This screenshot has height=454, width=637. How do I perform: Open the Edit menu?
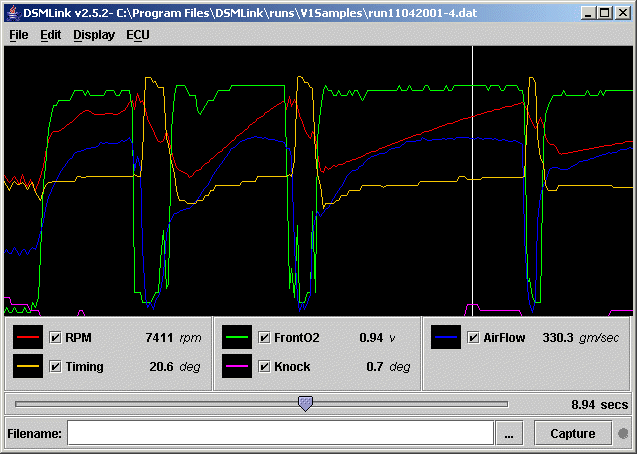tap(50, 34)
